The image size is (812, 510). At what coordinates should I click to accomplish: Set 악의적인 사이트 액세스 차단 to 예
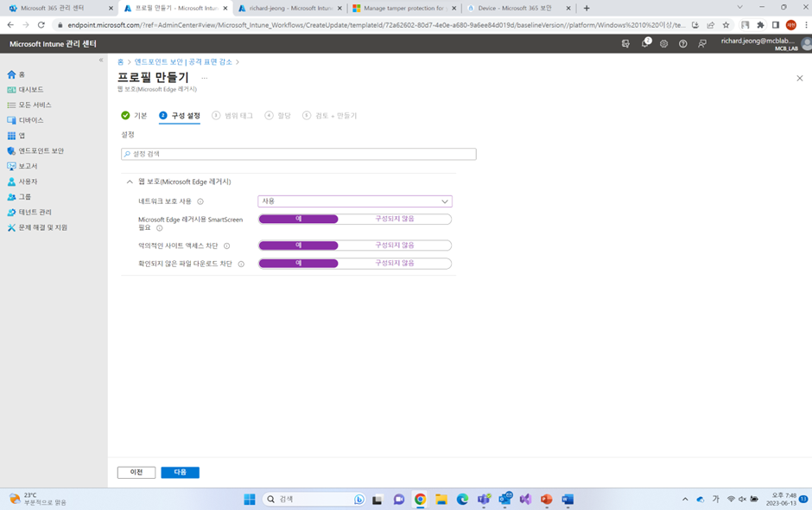298,245
